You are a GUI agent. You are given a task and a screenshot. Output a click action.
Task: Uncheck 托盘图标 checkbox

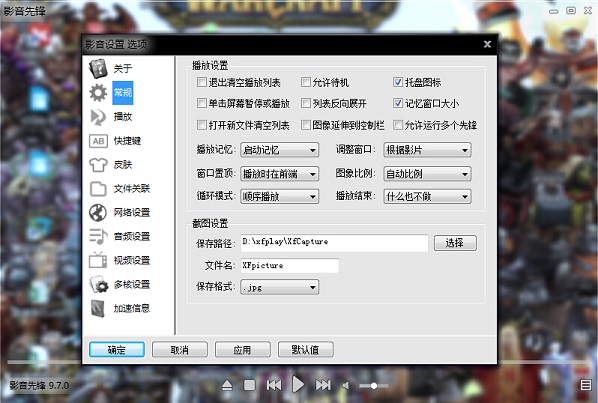point(398,82)
